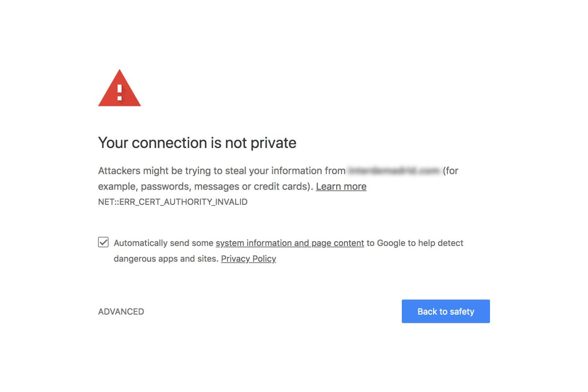Select the NET::ERR_CERT_AUTHORITY_INVALID error code

[x=172, y=202]
